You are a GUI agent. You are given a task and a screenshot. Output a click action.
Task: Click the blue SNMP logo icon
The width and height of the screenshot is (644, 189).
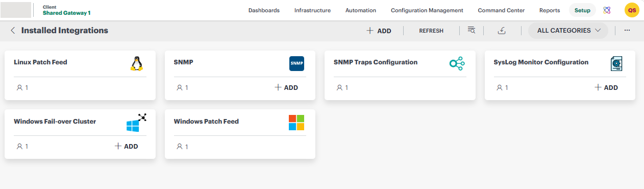[296, 64]
